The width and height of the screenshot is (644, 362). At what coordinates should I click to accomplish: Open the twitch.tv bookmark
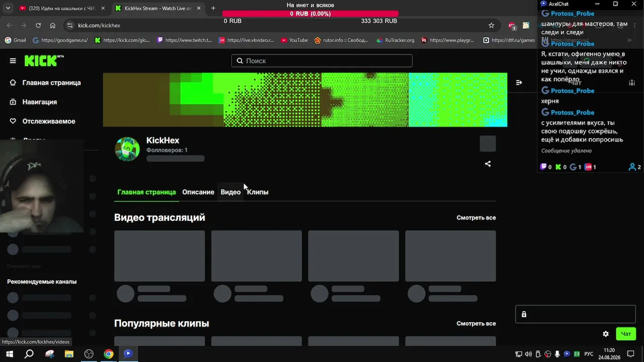[185, 40]
